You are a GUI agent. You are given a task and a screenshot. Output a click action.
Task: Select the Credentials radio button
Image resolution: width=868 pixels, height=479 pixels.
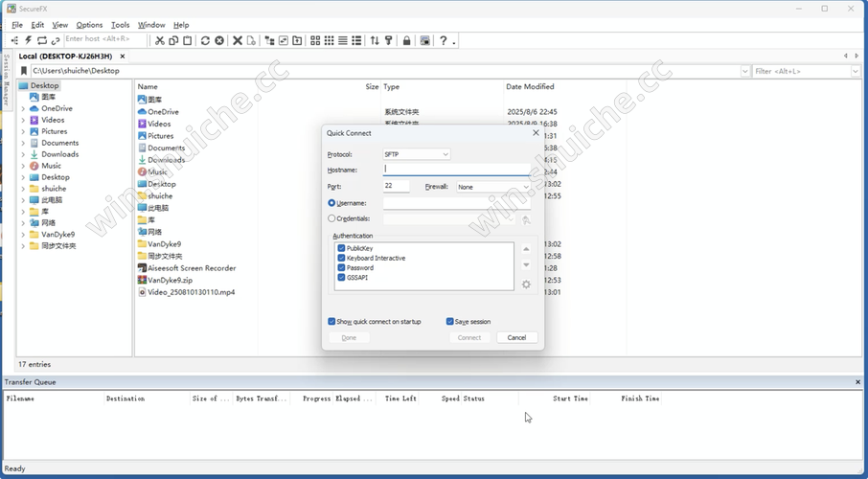[x=331, y=218]
